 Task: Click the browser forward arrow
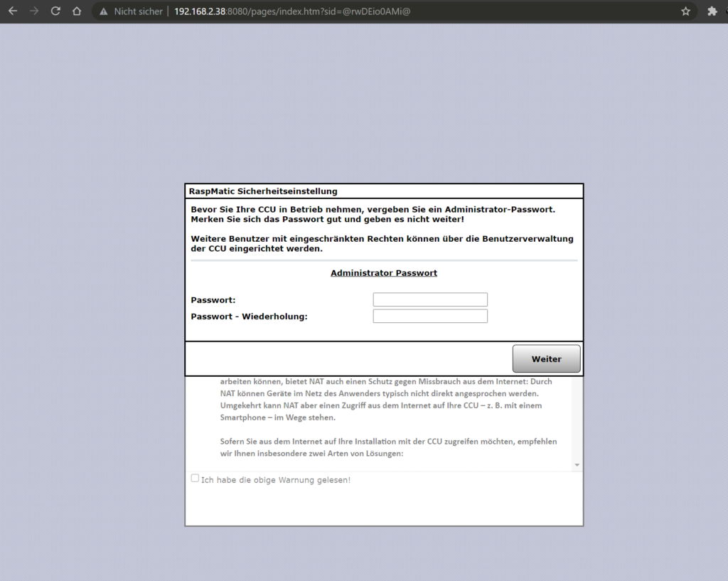point(34,11)
